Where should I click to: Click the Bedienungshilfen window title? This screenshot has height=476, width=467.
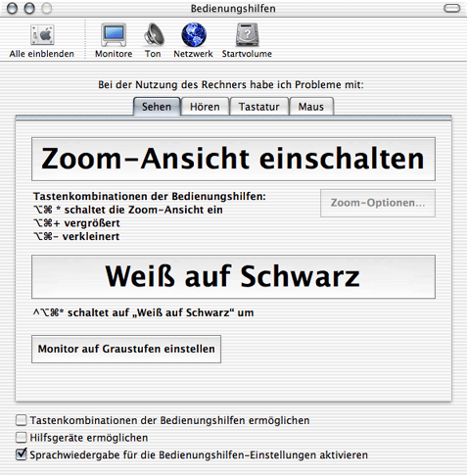[233, 9]
